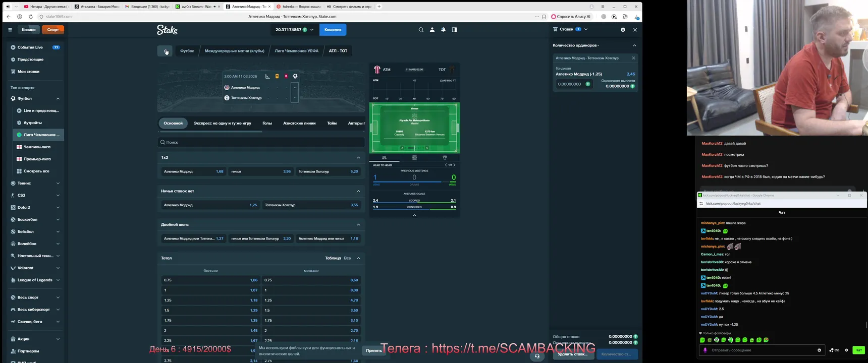Select the soccer ball goals icon in scoreboard
The width and height of the screenshot is (868, 363).
(x=295, y=76)
